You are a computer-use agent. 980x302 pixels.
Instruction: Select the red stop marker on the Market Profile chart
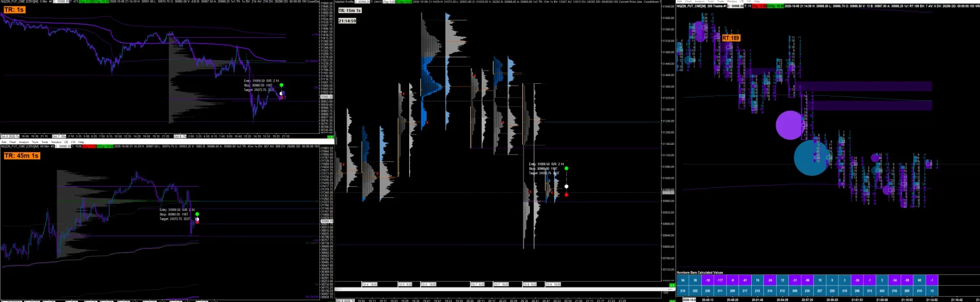(x=566, y=195)
